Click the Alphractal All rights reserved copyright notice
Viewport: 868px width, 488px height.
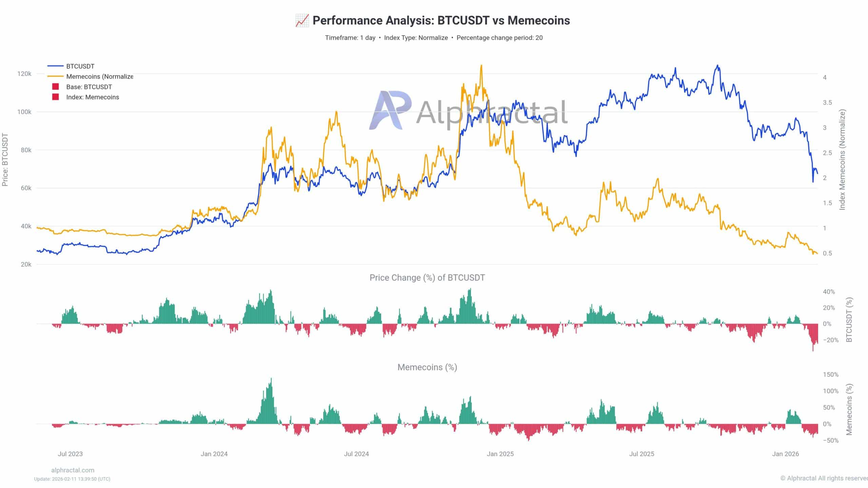point(824,478)
